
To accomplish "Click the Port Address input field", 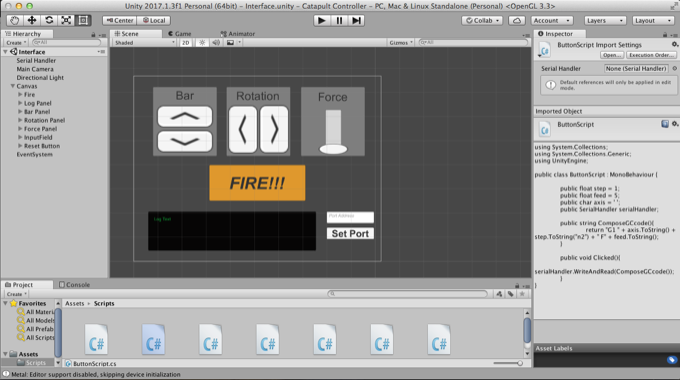I will pyautogui.click(x=350, y=217).
